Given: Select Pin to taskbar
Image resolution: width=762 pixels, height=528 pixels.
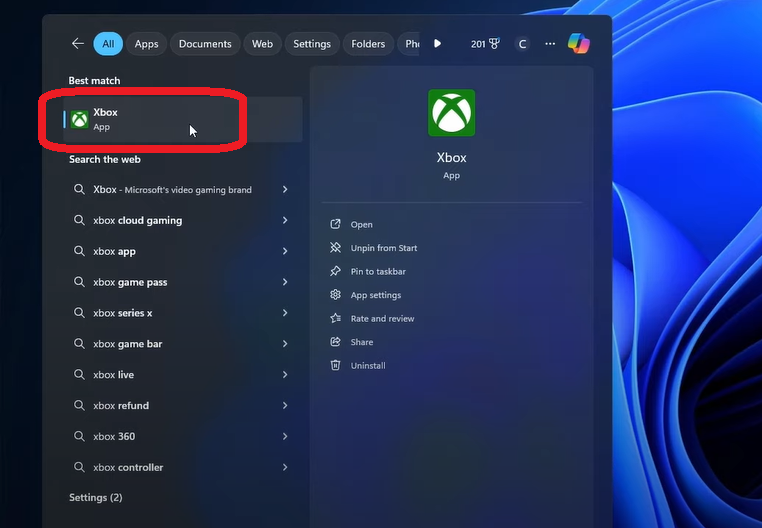Looking at the screenshot, I should (x=378, y=271).
